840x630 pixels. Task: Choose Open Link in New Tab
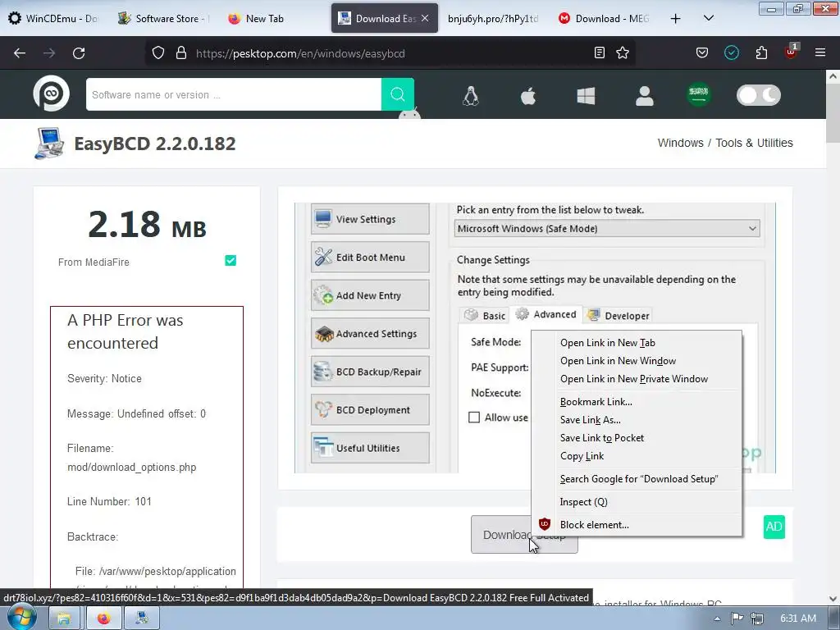point(637,343)
